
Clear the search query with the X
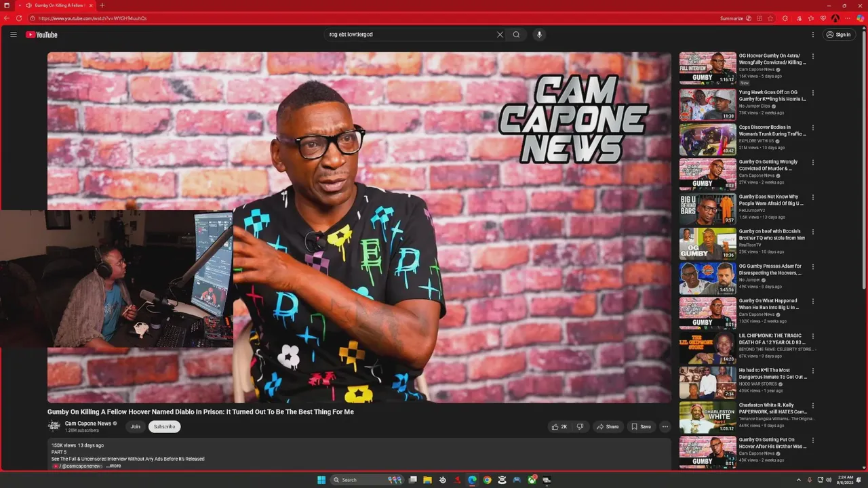point(500,35)
